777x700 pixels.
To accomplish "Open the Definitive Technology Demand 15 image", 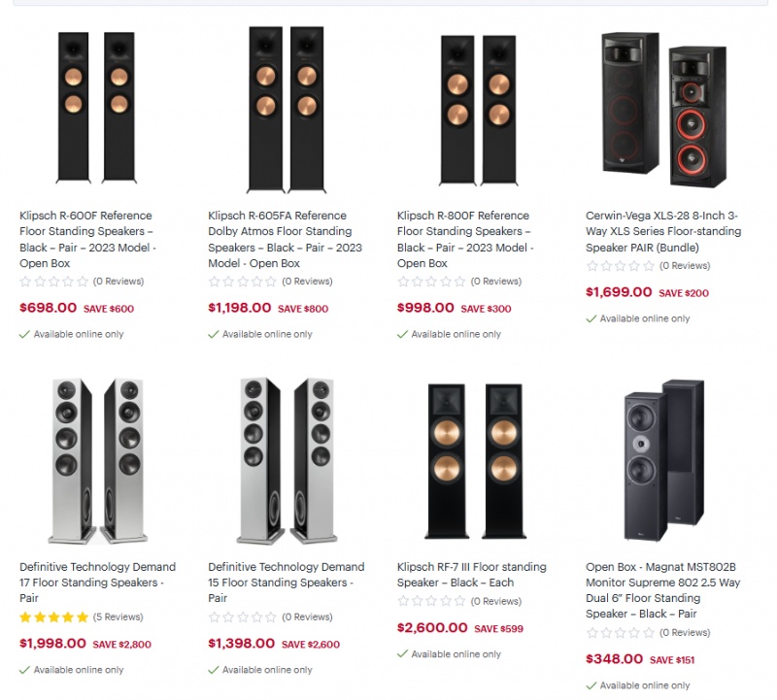I will [x=287, y=461].
